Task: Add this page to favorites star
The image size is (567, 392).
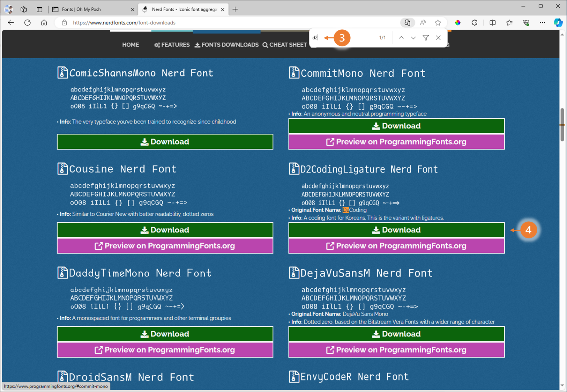Action: click(x=438, y=23)
